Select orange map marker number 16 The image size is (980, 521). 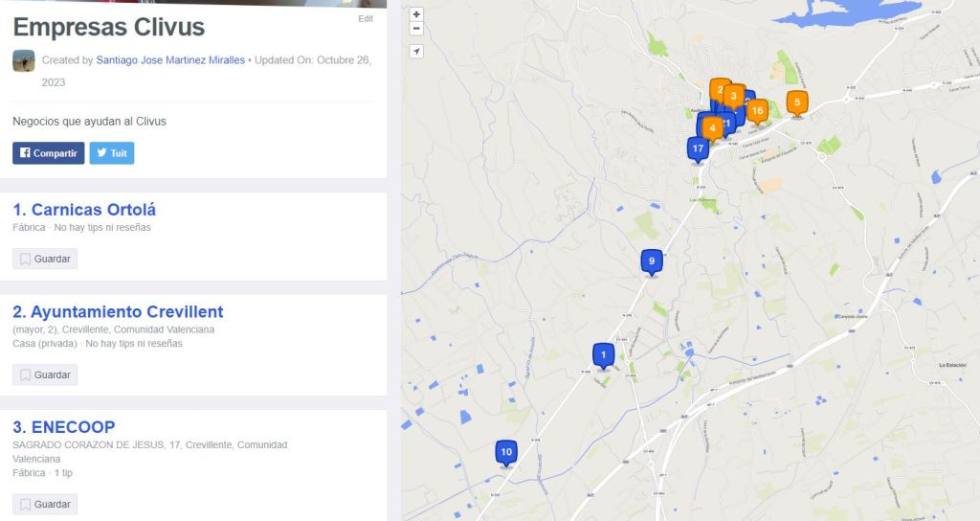[757, 111]
